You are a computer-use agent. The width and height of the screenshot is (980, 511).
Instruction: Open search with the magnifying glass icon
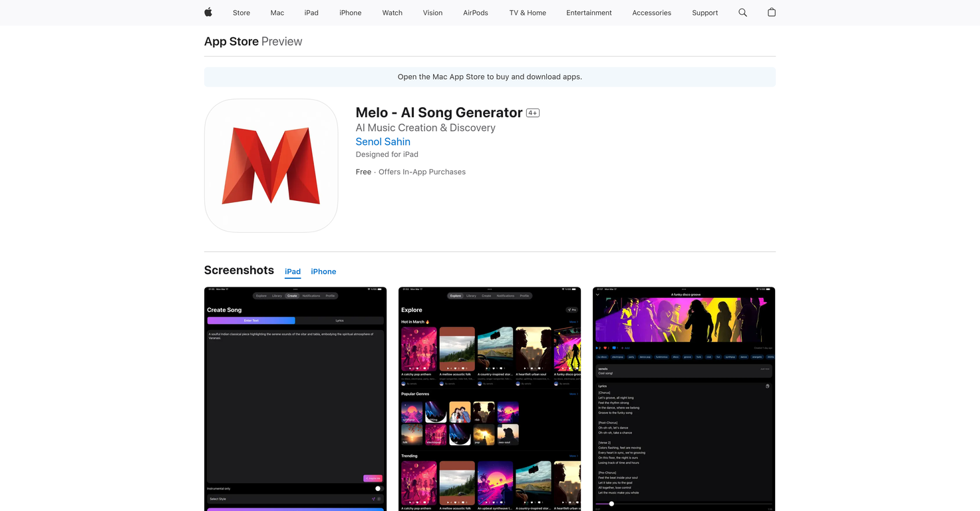[x=742, y=13]
